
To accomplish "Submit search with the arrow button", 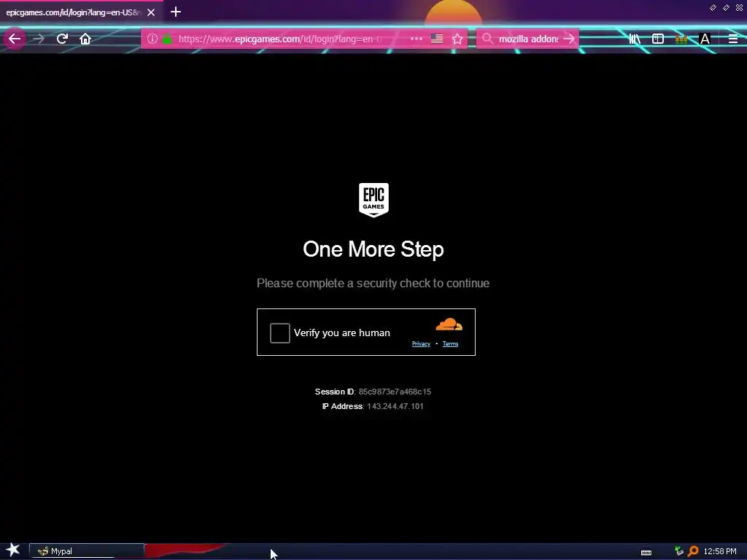I will [569, 39].
